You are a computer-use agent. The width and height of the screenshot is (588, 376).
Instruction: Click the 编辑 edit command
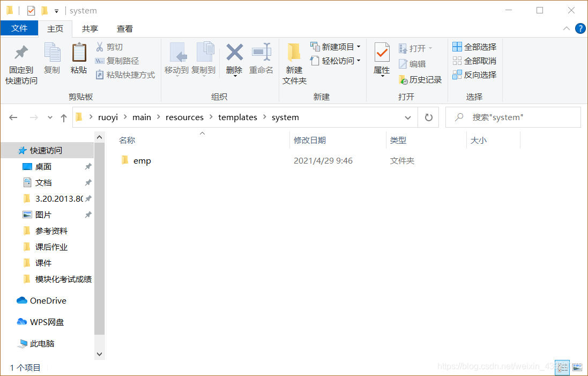click(x=412, y=64)
